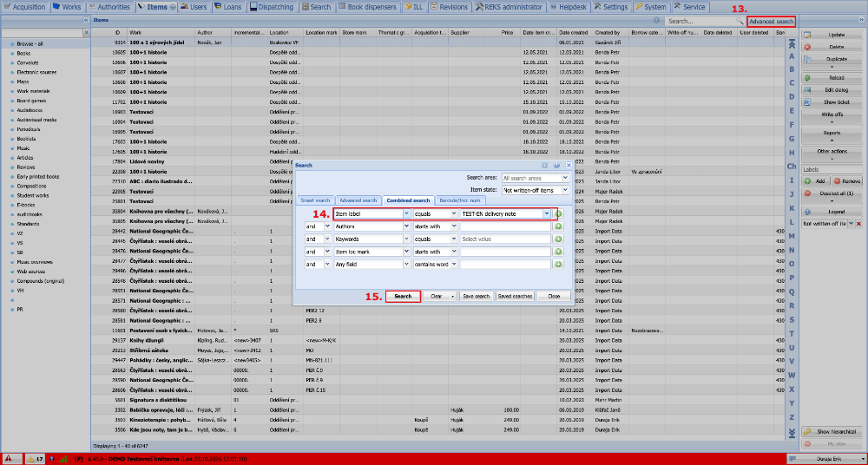Open the help icon in the Search dialog title bar
Viewport: 868px width, 465px height.
pos(556,165)
